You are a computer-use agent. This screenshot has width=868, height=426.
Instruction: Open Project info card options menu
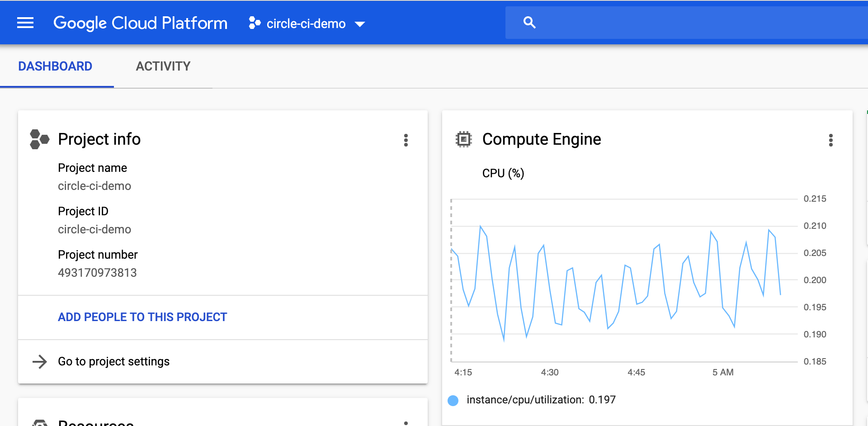coord(406,140)
